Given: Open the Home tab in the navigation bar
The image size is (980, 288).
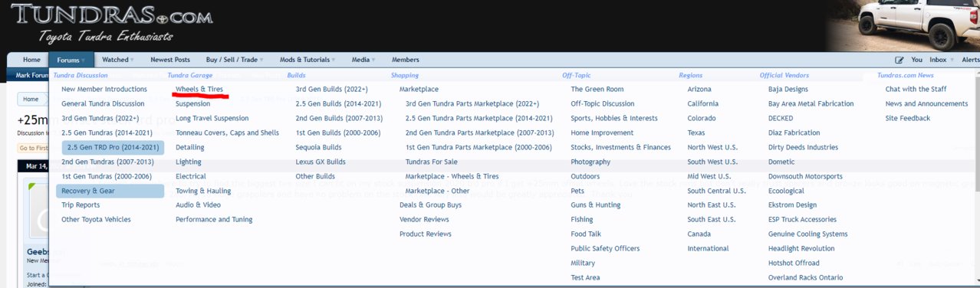Looking at the screenshot, I should click(31, 60).
